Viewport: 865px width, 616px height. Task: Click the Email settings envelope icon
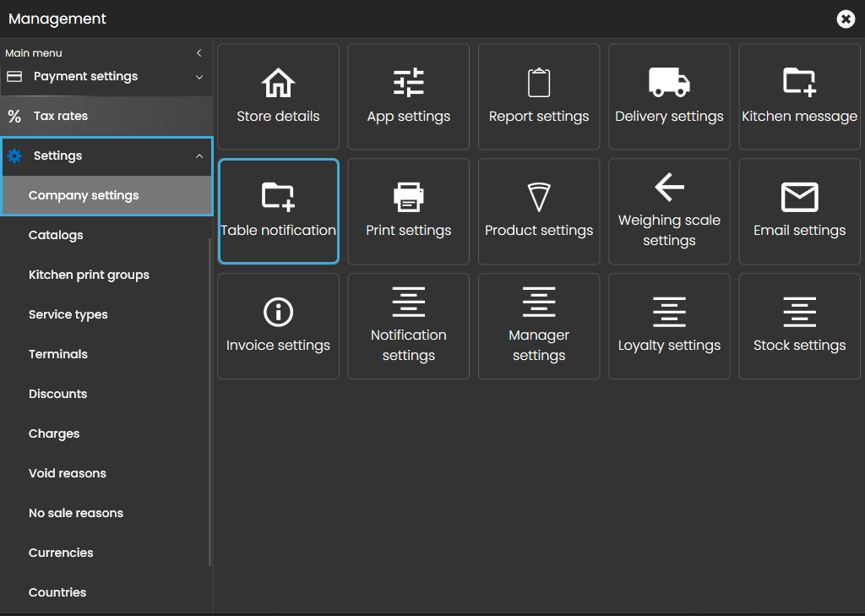(x=799, y=197)
